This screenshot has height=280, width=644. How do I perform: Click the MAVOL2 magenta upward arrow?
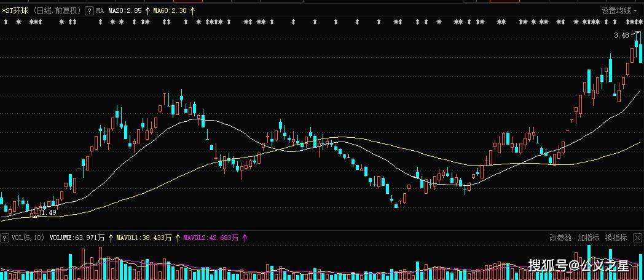coord(245,238)
